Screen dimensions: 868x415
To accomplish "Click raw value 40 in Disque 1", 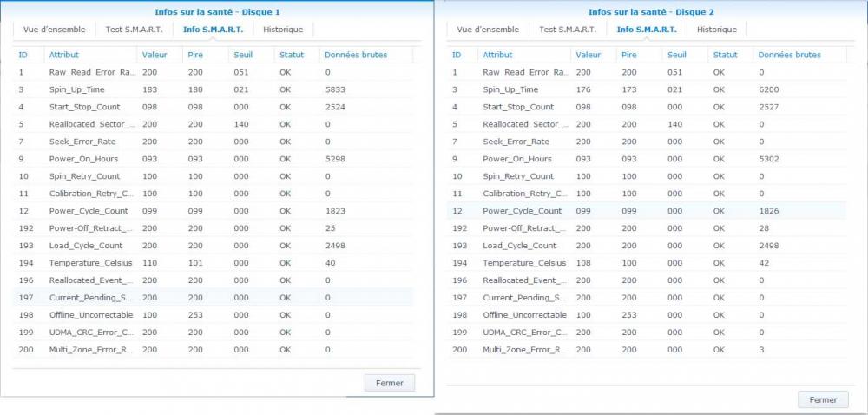I will click(331, 263).
